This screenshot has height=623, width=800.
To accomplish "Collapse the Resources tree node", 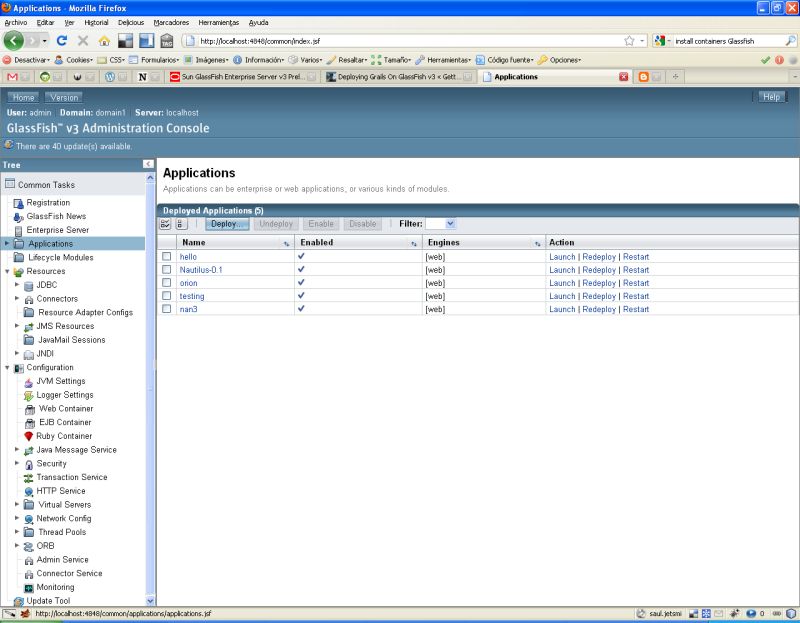I will pos(7,271).
